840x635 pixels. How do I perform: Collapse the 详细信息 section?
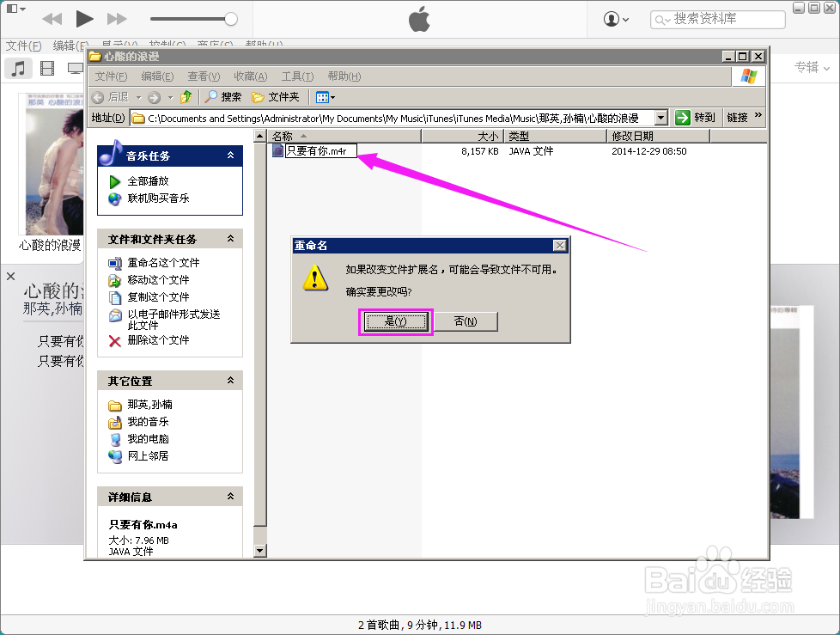(x=228, y=497)
